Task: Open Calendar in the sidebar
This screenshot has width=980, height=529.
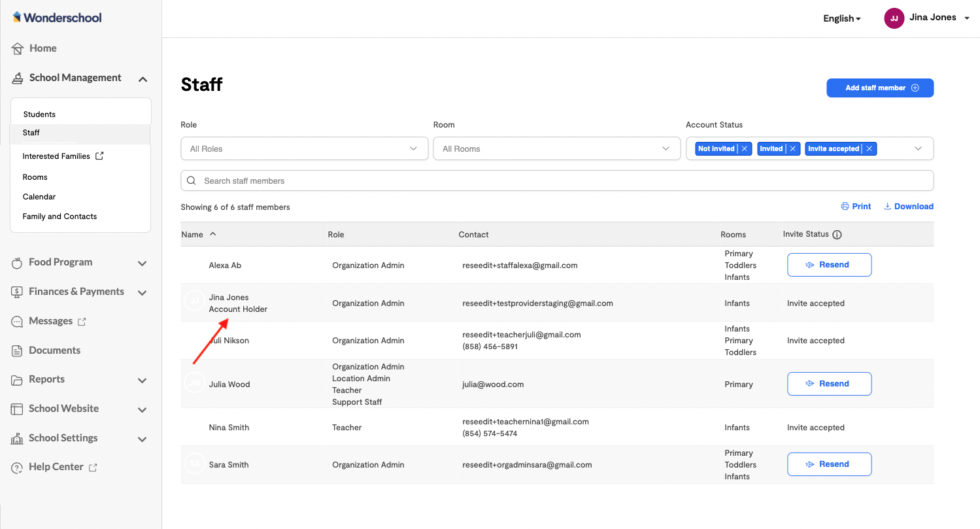Action: [39, 197]
